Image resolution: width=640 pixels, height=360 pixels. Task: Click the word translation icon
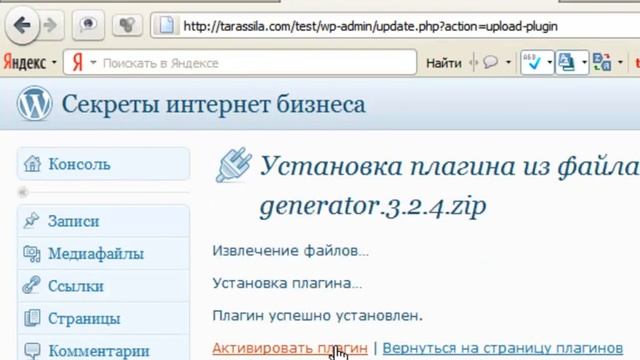602,62
